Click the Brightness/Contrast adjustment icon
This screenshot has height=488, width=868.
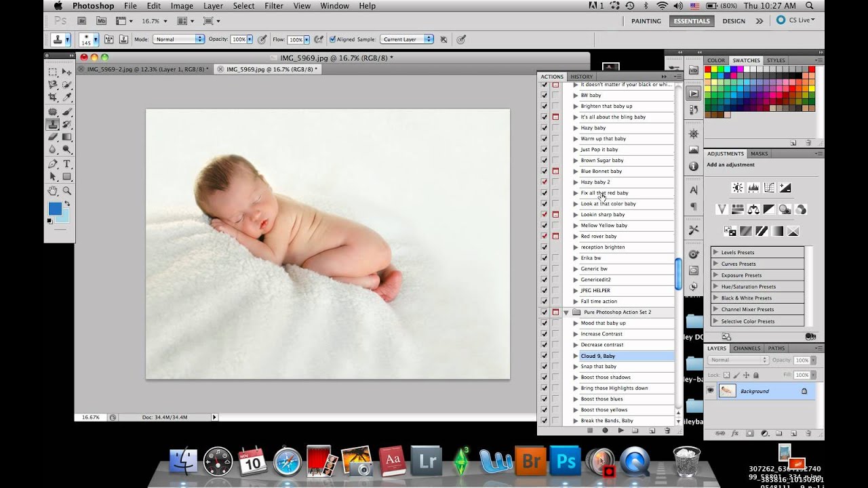pyautogui.click(x=737, y=188)
